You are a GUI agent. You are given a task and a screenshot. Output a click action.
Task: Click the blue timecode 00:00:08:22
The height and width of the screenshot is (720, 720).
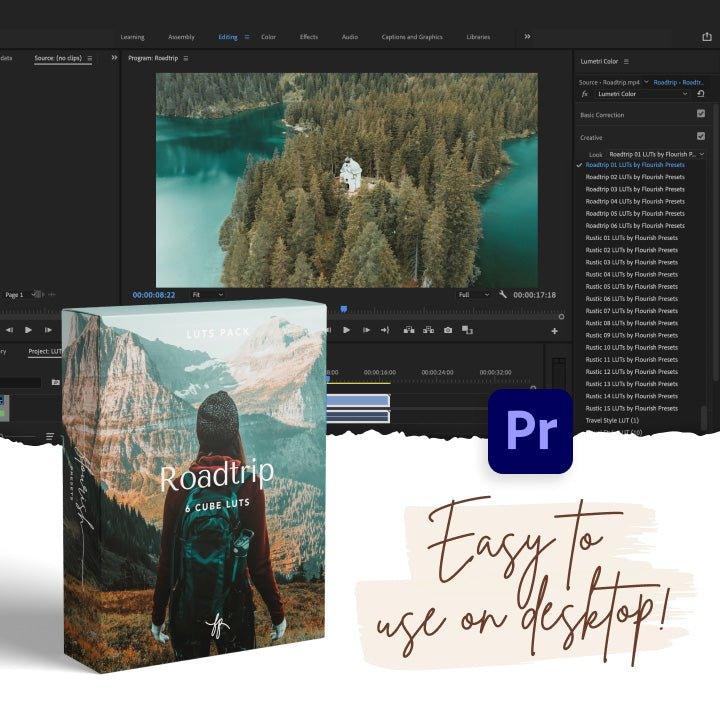(x=154, y=295)
